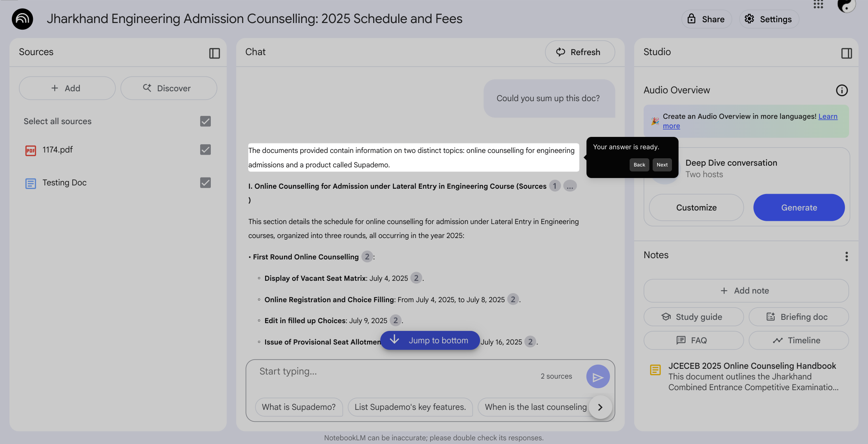Click the Share button
Screen dimensions: 868x444
pos(706,19)
